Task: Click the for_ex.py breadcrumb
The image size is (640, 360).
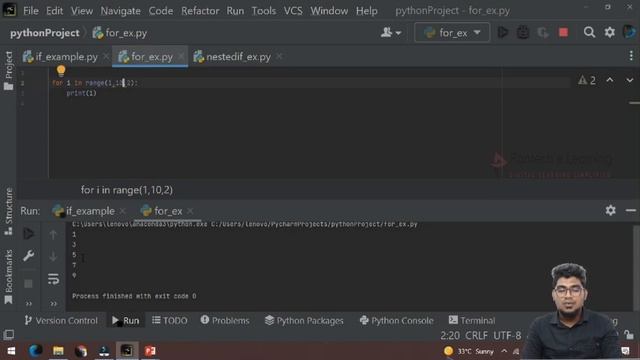Action: point(120,33)
